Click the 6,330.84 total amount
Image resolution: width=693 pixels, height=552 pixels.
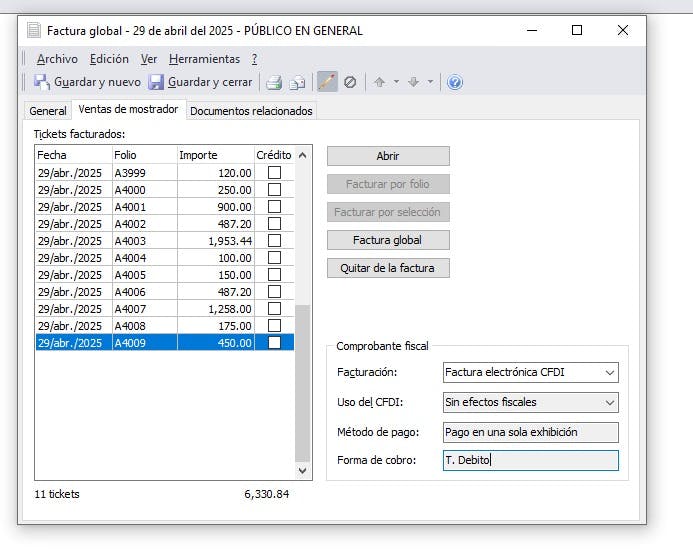coord(267,494)
